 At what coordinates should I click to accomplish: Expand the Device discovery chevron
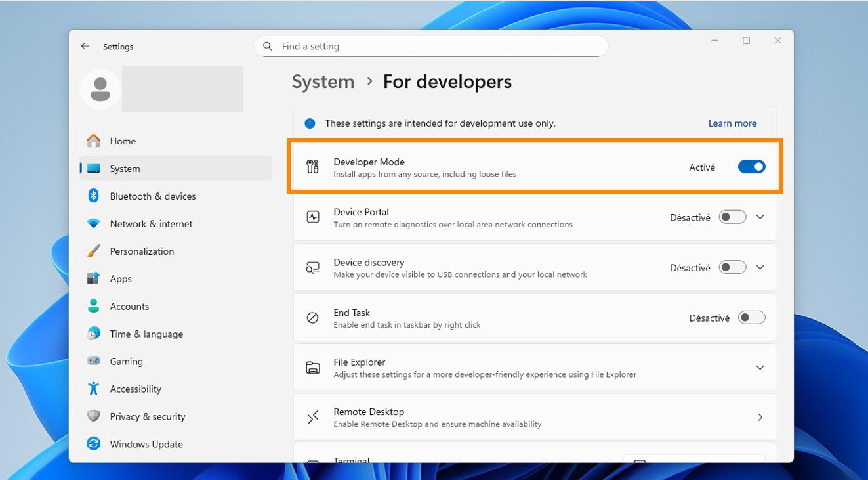pyautogui.click(x=760, y=267)
